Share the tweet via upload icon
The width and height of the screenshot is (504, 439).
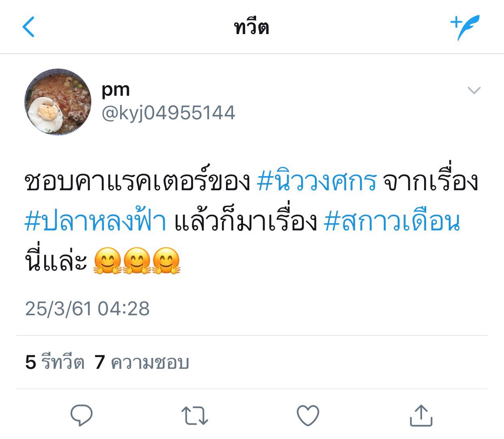tap(421, 415)
